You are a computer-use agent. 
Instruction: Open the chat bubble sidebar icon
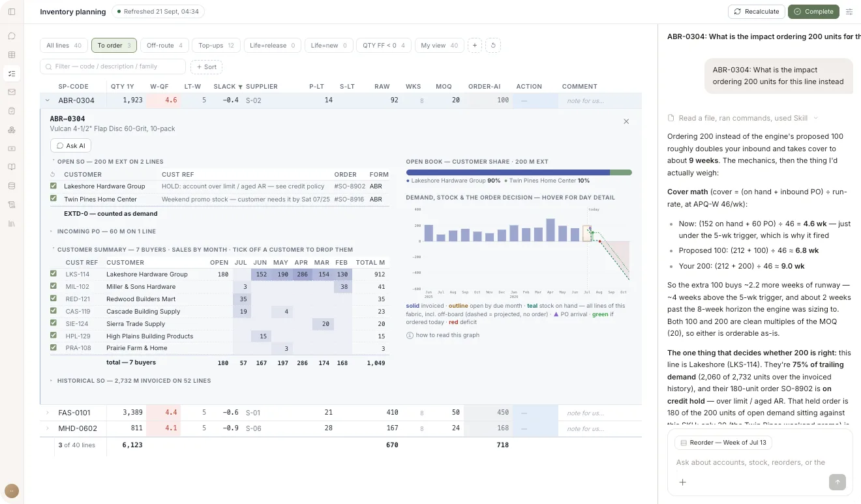click(12, 36)
